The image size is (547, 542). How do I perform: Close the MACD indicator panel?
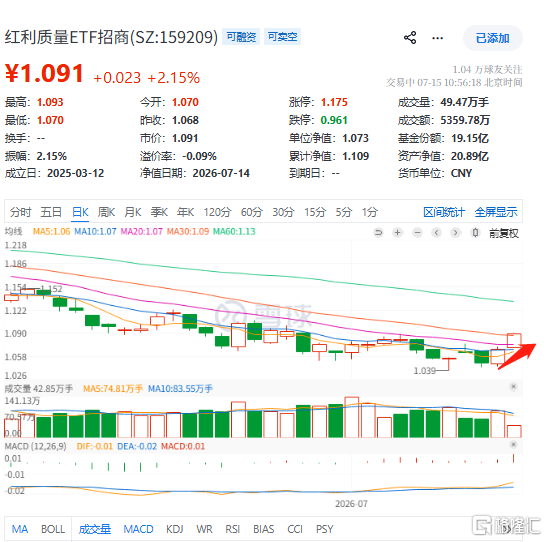(513, 445)
